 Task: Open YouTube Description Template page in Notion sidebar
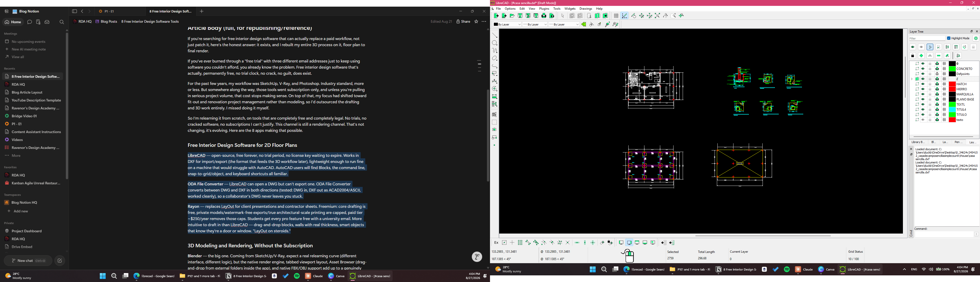(x=33, y=100)
